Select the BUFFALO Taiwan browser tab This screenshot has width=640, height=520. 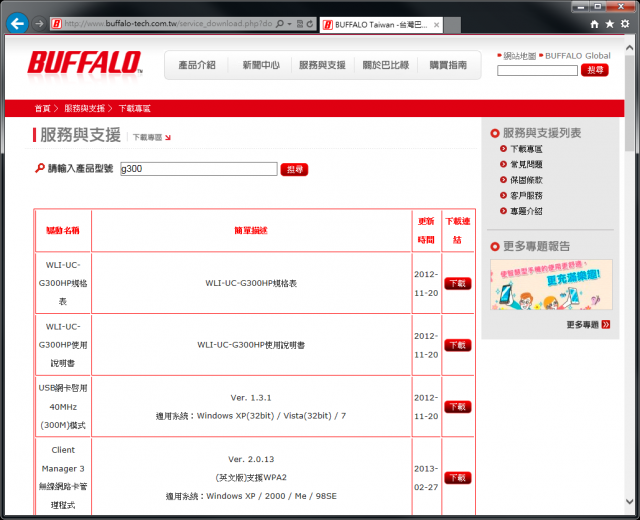coord(381,25)
